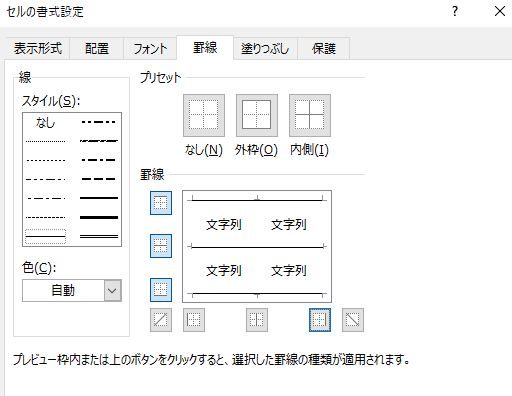Select the medium dash-dot-dot line style
Viewport: 512px width, 396px height.
click(x=99, y=122)
